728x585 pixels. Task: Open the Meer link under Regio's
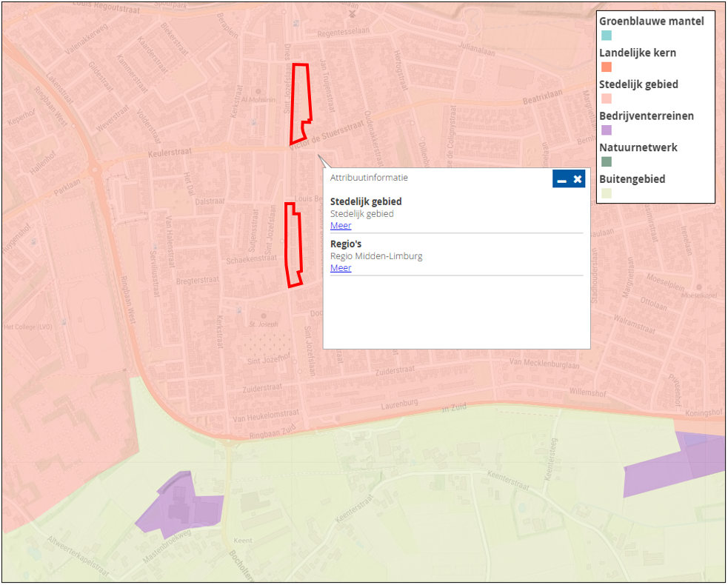point(341,268)
